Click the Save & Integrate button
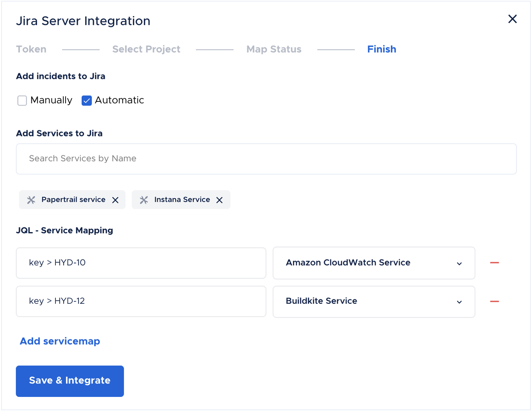 click(x=70, y=381)
